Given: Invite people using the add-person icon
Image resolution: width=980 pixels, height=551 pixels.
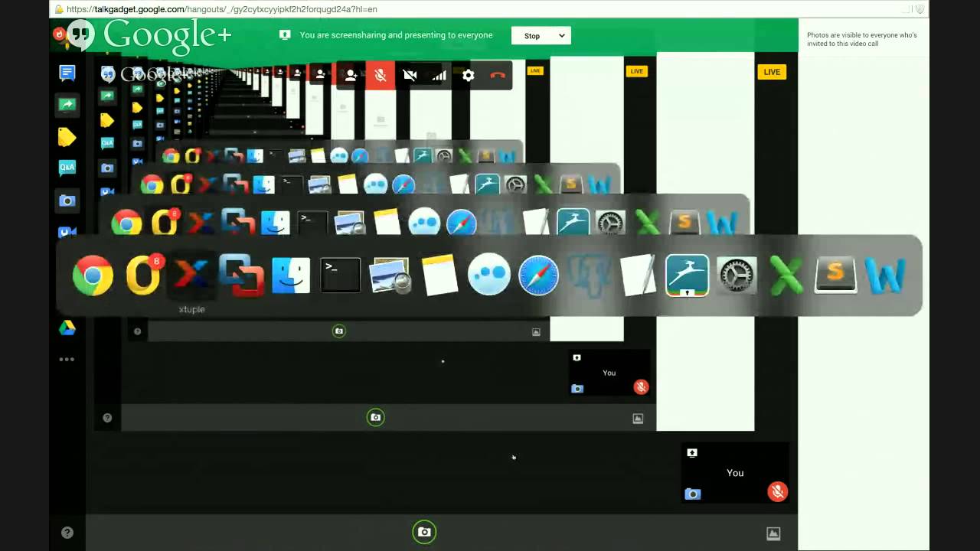Looking at the screenshot, I should (x=351, y=75).
